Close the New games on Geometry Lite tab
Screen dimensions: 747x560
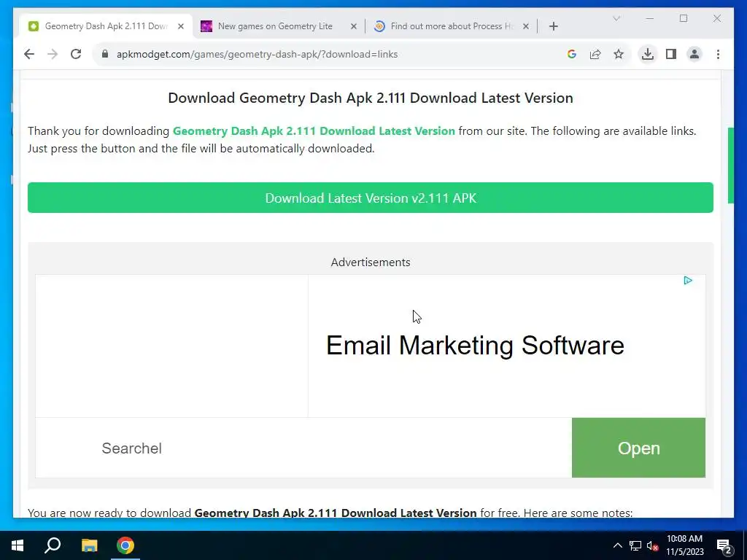(x=354, y=26)
